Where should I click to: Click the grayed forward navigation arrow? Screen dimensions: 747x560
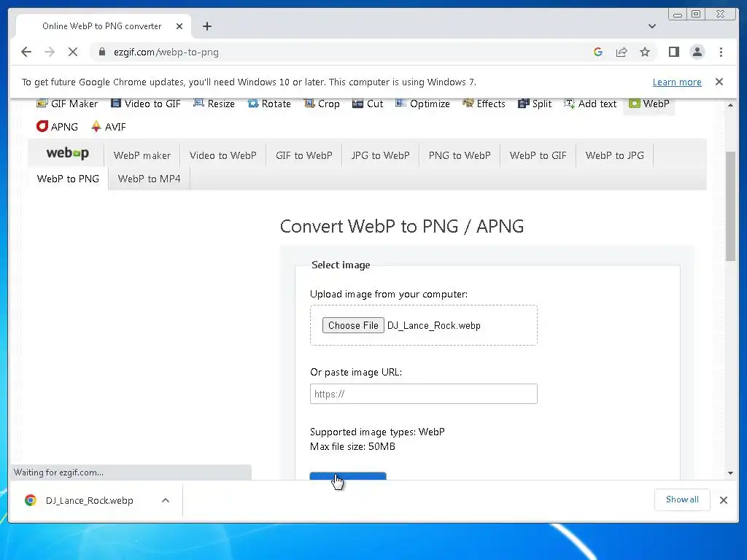click(x=50, y=52)
